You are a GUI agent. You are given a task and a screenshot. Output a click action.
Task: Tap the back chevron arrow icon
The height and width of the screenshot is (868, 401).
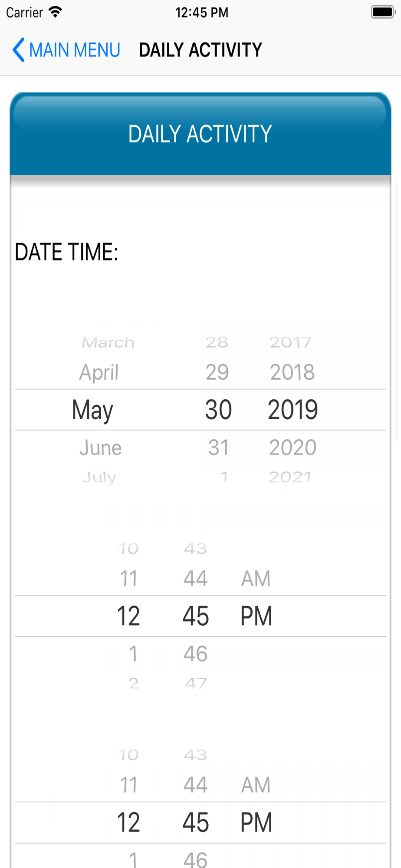[x=18, y=50]
